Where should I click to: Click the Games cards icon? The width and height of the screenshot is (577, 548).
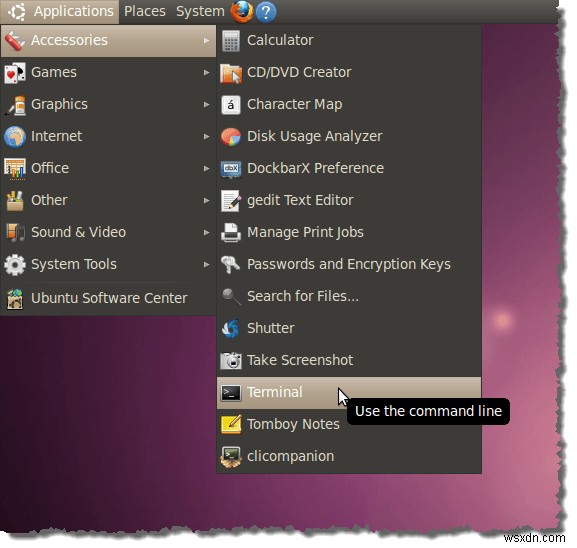(15, 73)
